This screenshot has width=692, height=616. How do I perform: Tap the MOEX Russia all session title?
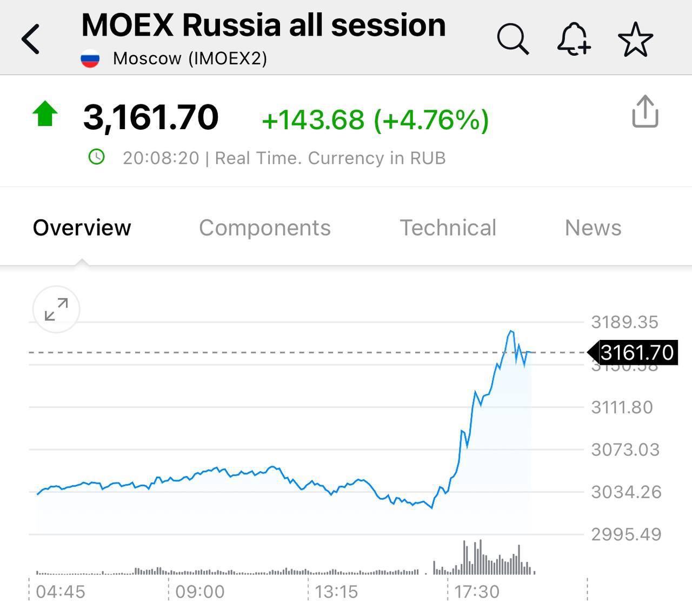pyautogui.click(x=263, y=25)
